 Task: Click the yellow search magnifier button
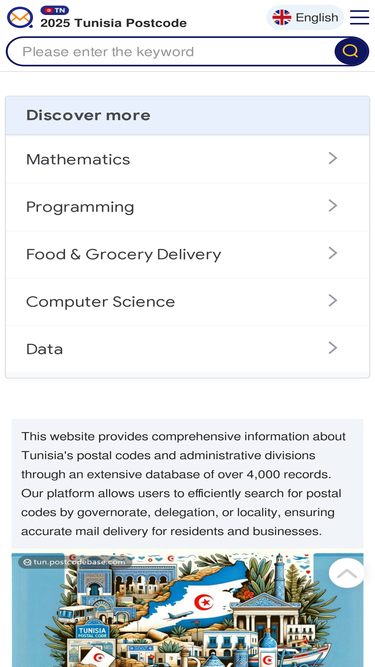coord(350,51)
